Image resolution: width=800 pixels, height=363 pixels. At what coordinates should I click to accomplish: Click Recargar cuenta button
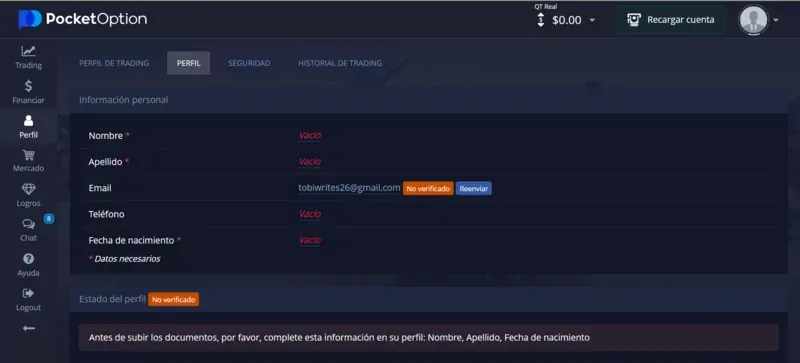[670, 20]
